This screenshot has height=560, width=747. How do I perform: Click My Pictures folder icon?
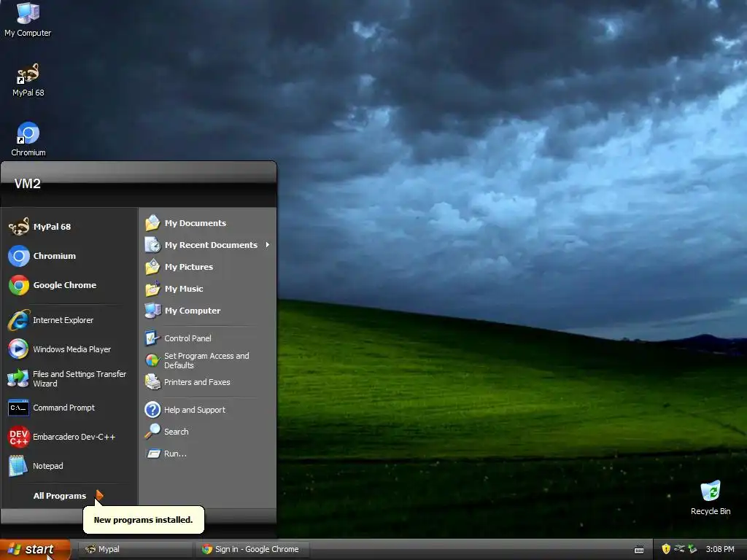pyautogui.click(x=152, y=267)
